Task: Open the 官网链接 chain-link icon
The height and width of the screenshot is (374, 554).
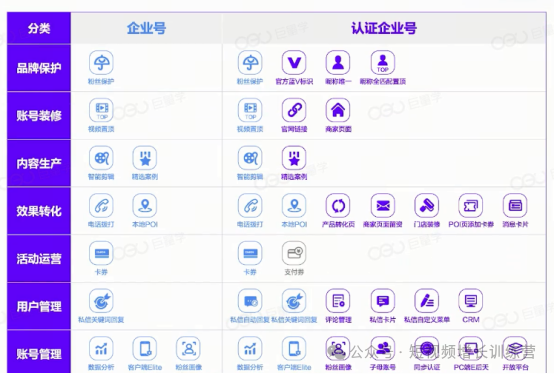Action: 294,110
